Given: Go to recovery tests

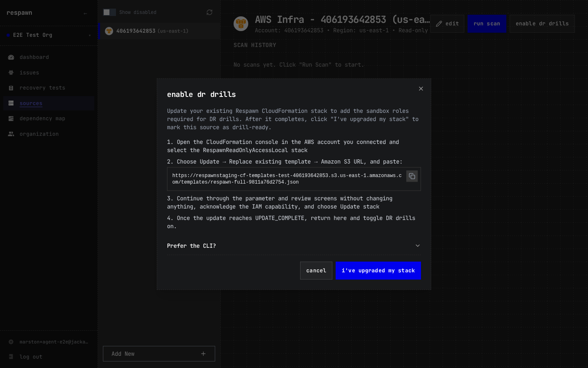Looking at the screenshot, I should [49, 88].
